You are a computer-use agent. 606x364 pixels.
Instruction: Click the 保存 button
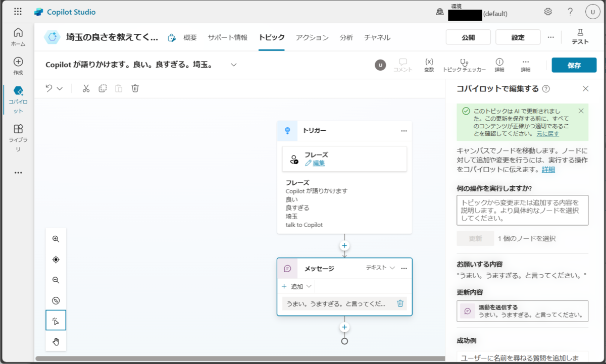(574, 65)
